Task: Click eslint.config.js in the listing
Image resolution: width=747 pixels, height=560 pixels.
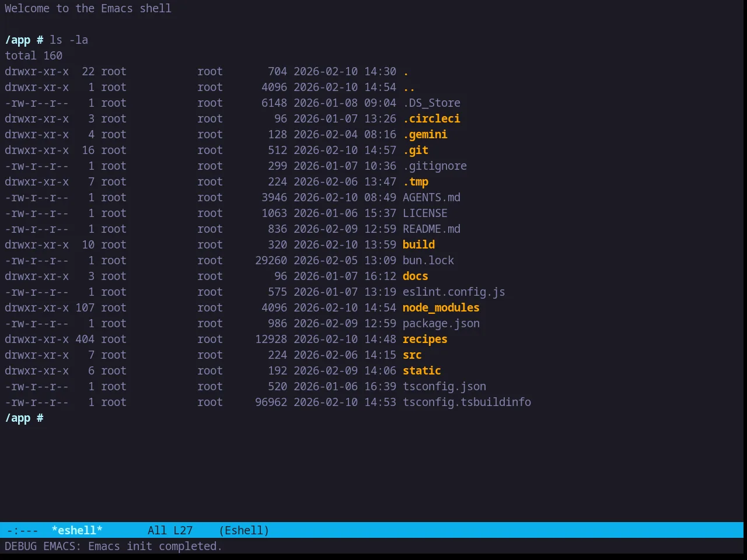Action: [454, 292]
